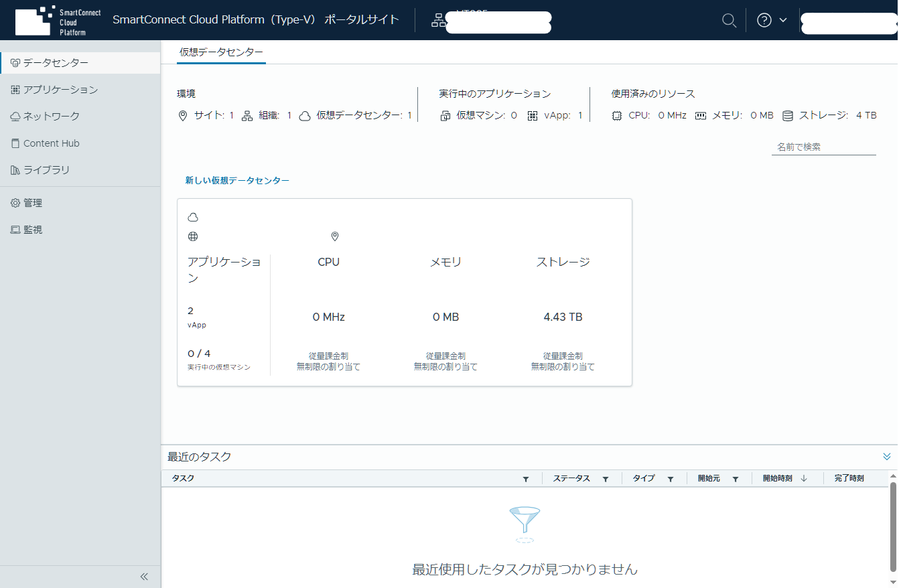Click the 名前で検索 search field
This screenshot has width=899, height=588.
click(824, 147)
